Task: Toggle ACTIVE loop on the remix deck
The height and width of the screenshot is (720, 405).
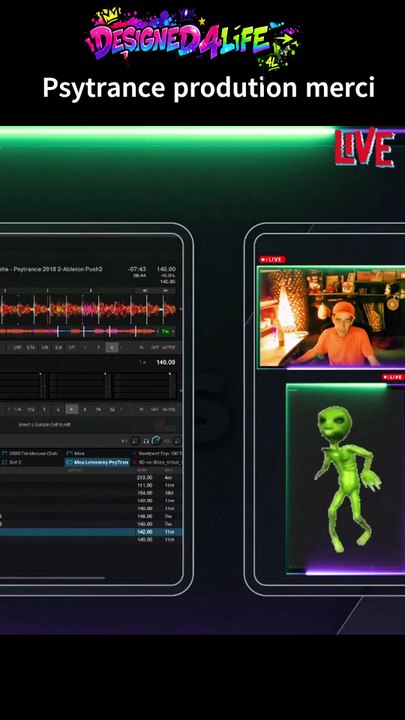Action: pos(169,409)
